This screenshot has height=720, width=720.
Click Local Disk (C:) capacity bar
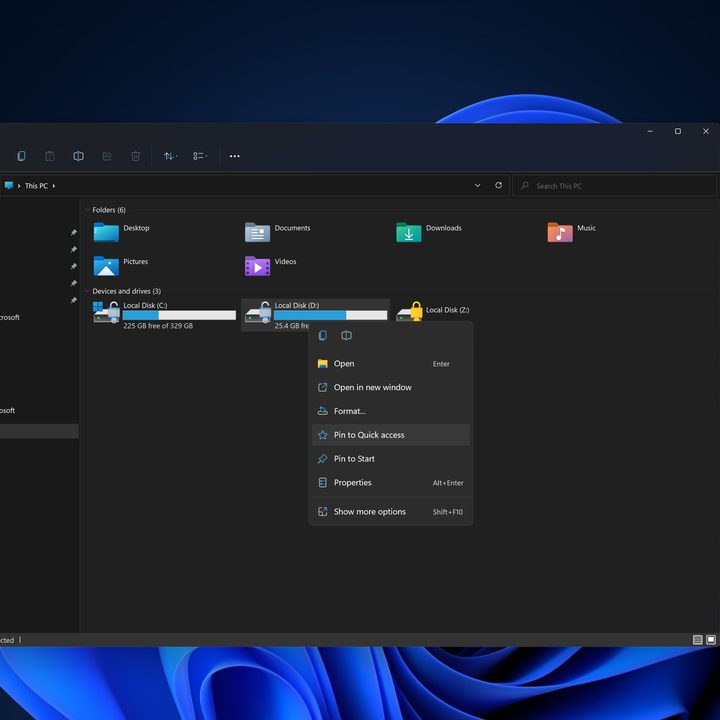(179, 315)
